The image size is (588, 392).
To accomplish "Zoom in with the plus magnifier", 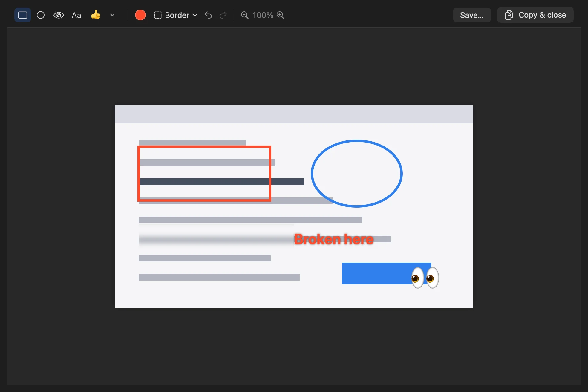I will click(280, 15).
